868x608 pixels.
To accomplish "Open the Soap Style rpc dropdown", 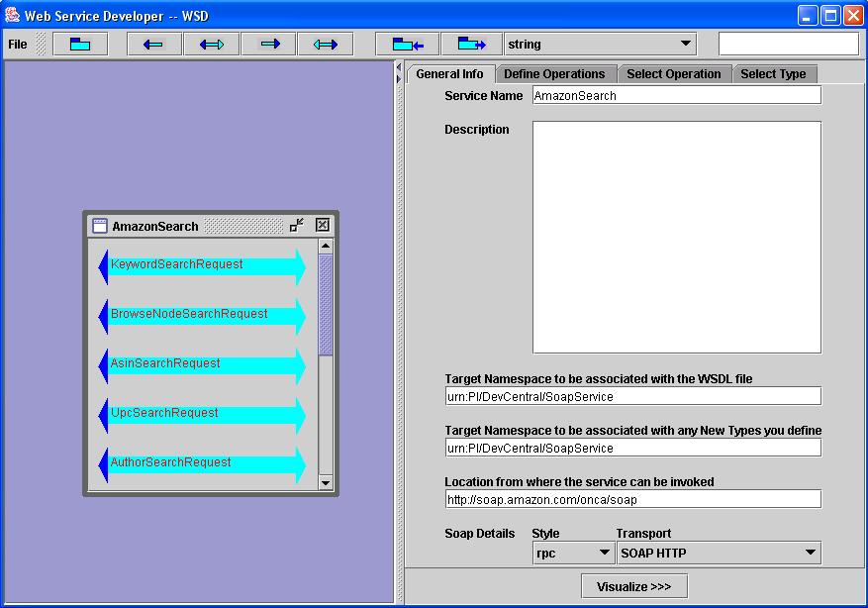I will click(573, 553).
